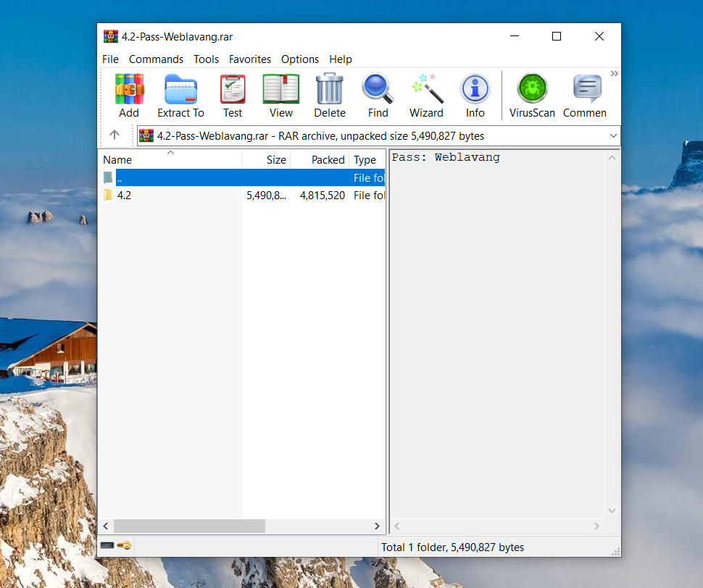The width and height of the screenshot is (703, 588).
Task: Go up one folder level
Action: [x=115, y=135]
